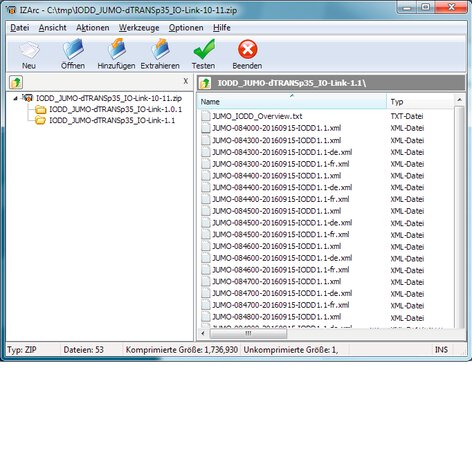
Task: Open the Aktionen menu
Action: pos(93,28)
